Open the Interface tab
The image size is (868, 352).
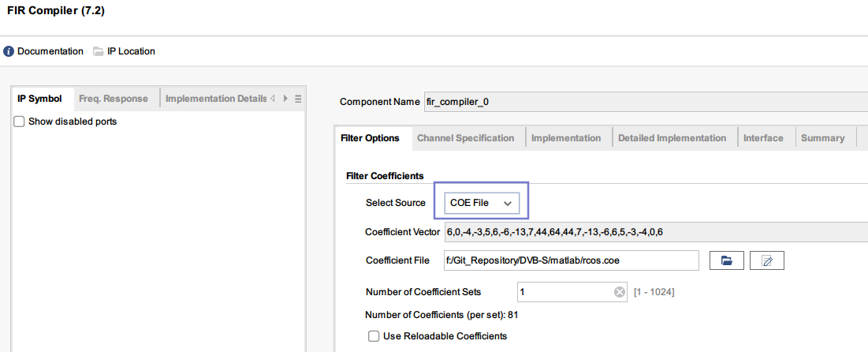[x=763, y=138]
